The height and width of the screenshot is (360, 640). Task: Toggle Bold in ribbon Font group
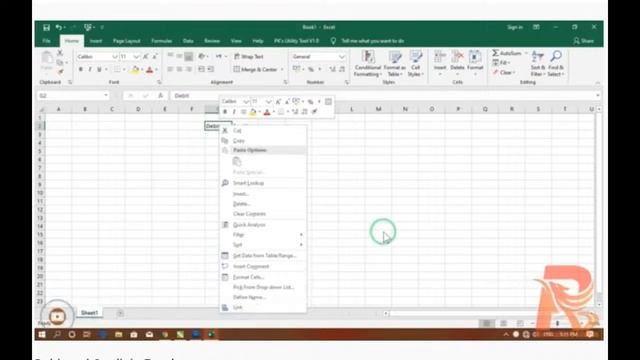click(81, 70)
